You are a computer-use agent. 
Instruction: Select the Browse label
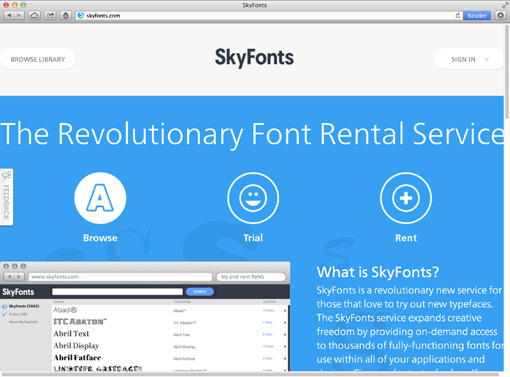[x=100, y=238]
